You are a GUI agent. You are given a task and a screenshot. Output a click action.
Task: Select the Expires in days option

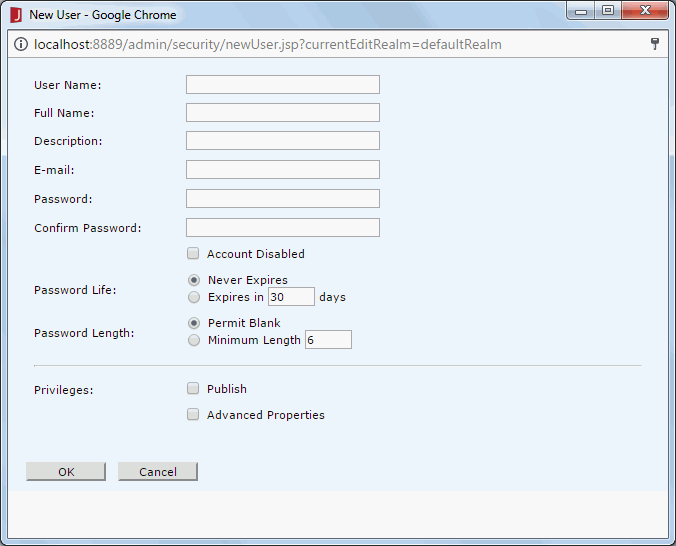194,297
